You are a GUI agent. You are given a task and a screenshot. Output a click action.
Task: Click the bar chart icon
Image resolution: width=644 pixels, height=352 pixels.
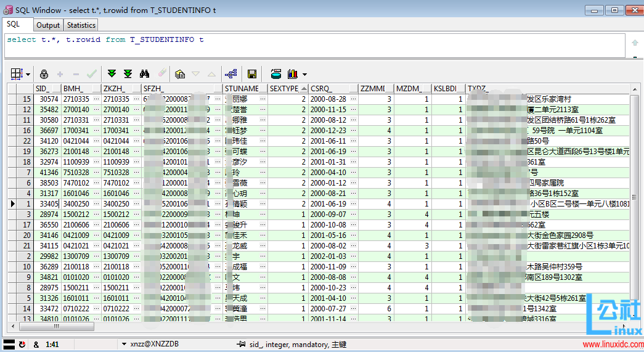pos(293,74)
